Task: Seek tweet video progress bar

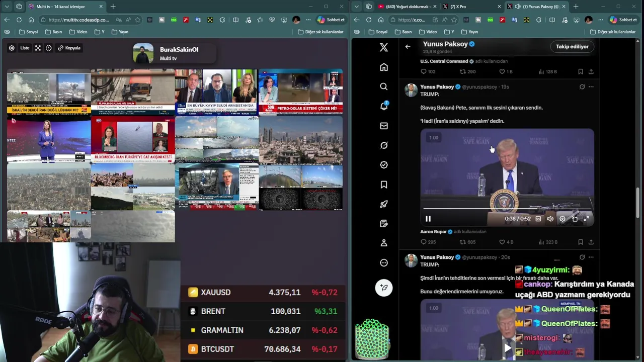Action: click(507, 208)
